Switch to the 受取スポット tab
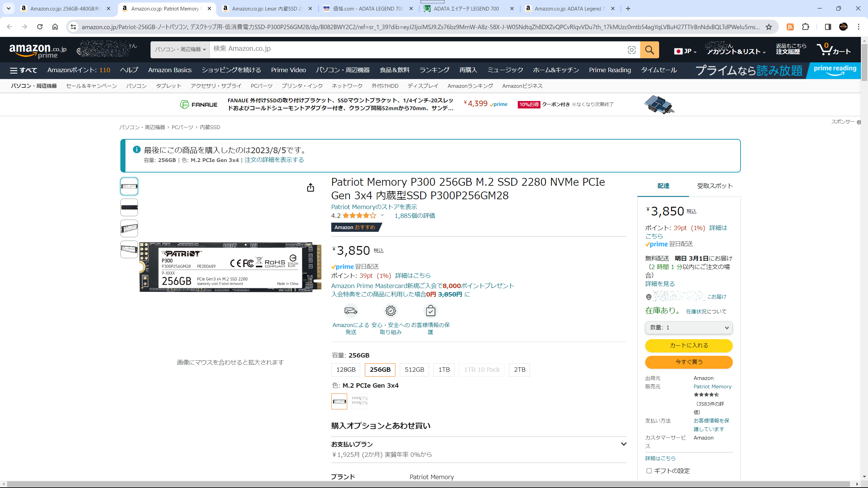868x488 pixels. (x=715, y=186)
